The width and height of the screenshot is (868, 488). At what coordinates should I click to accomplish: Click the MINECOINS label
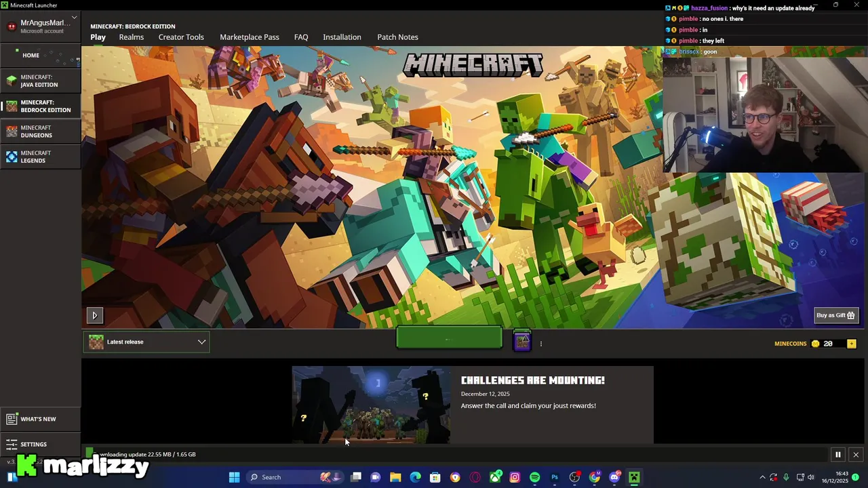click(791, 344)
